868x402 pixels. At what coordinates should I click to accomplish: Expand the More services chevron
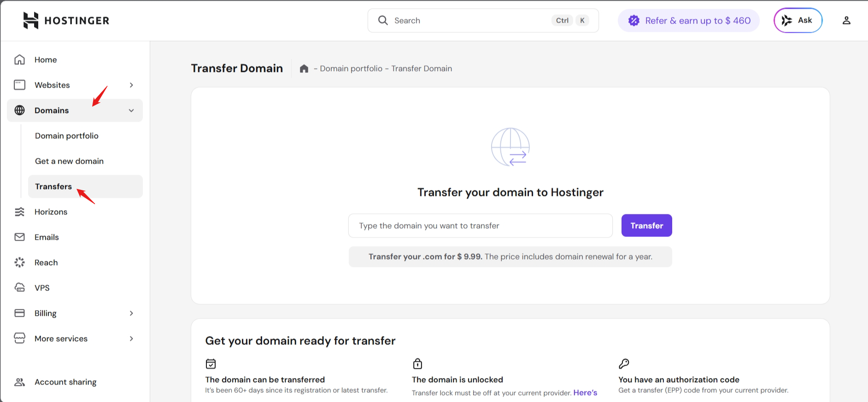coord(131,338)
